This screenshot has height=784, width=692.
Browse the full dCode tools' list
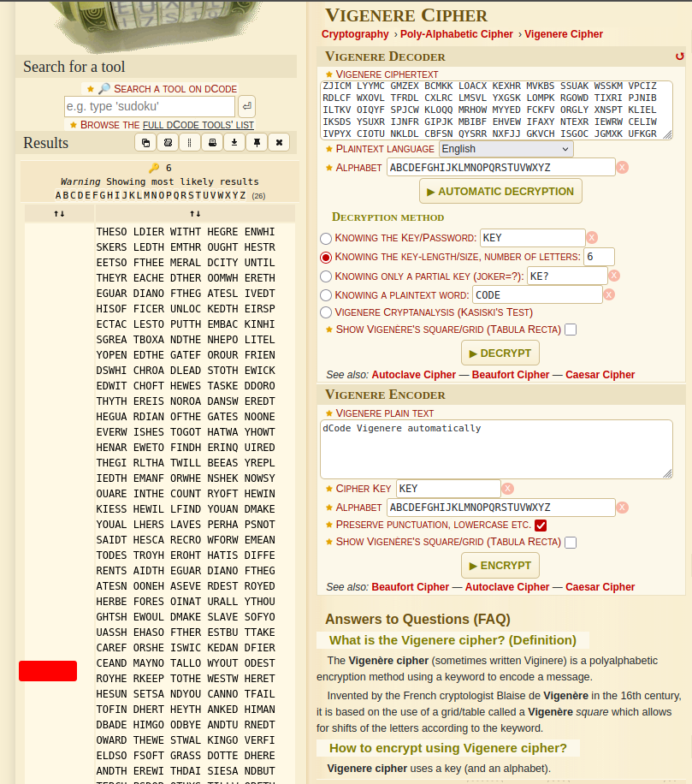point(198,124)
